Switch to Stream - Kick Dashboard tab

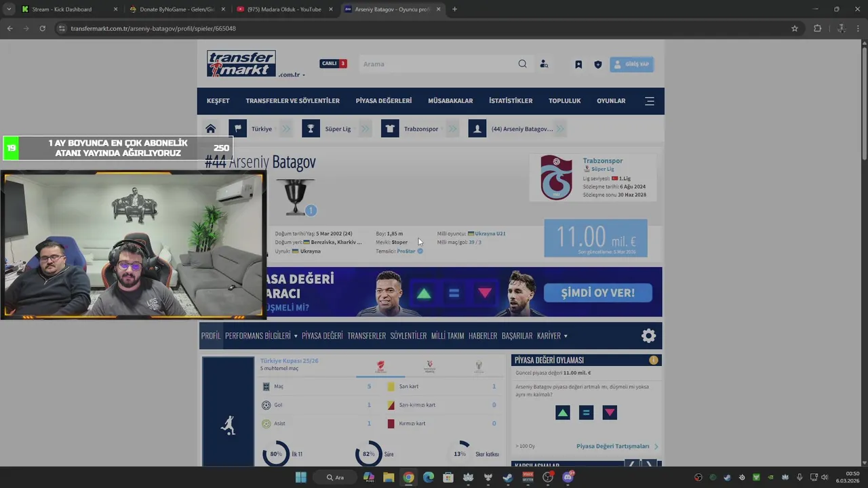click(x=62, y=9)
